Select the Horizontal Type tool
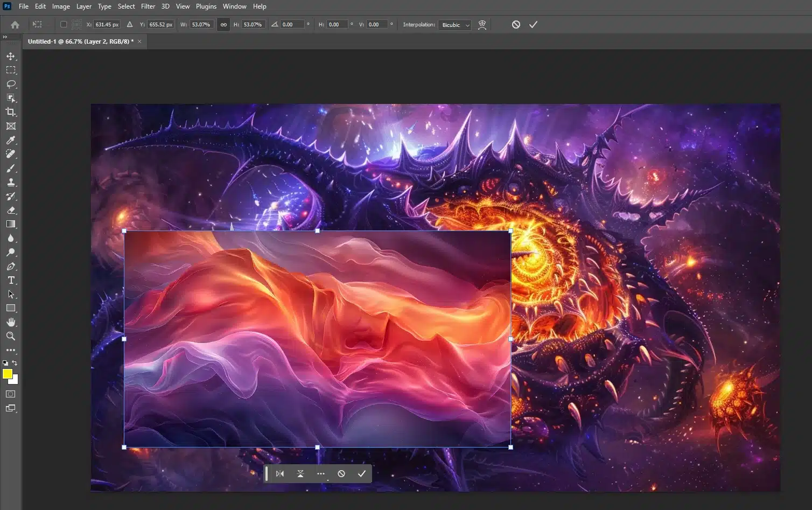 coord(11,280)
